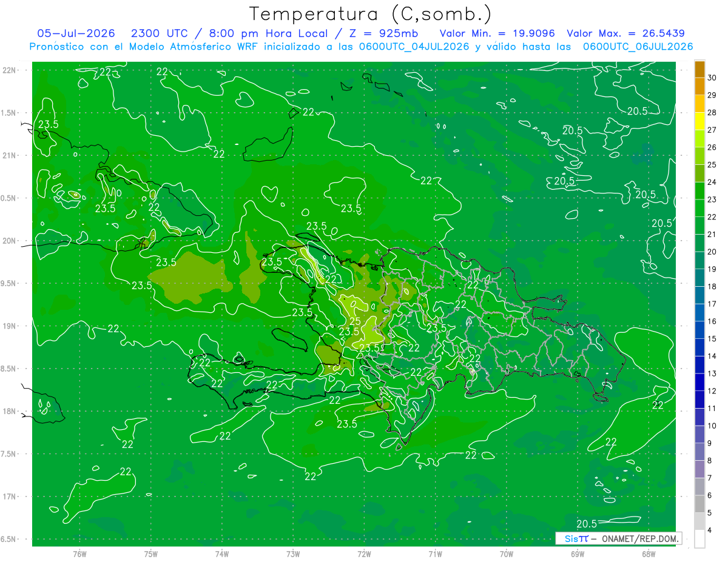Click '0600UTC_06JUL2026' valid-until time text

point(638,47)
